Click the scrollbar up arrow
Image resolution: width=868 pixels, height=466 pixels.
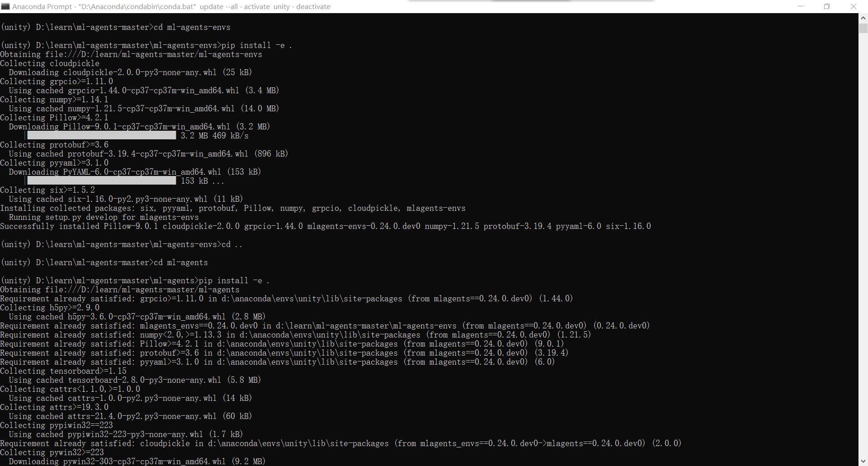(x=863, y=18)
